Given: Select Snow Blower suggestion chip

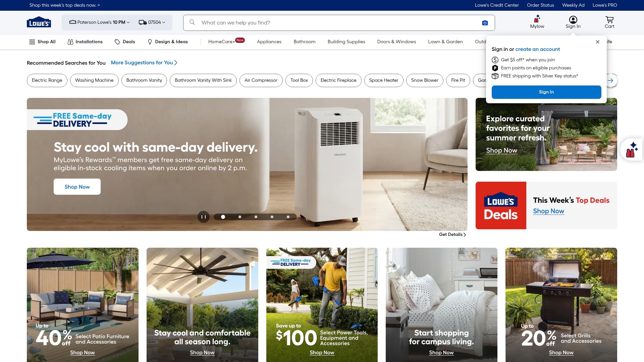Looking at the screenshot, I should tap(424, 80).
